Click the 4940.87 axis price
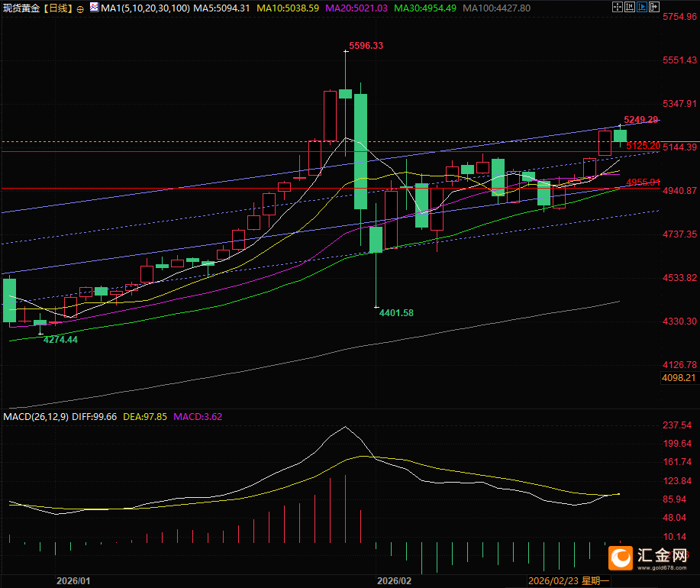 [x=680, y=191]
